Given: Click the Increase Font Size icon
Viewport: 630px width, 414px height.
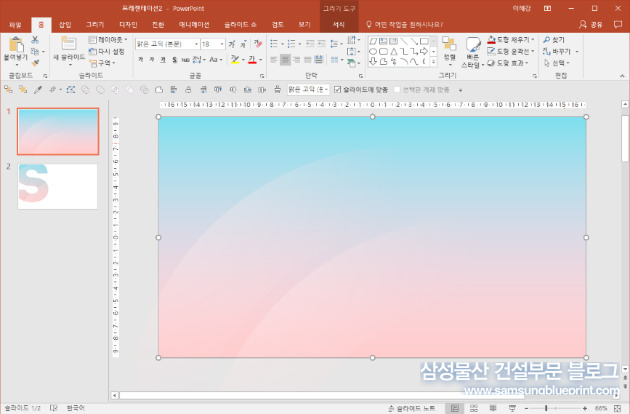Looking at the screenshot, I should click(232, 44).
